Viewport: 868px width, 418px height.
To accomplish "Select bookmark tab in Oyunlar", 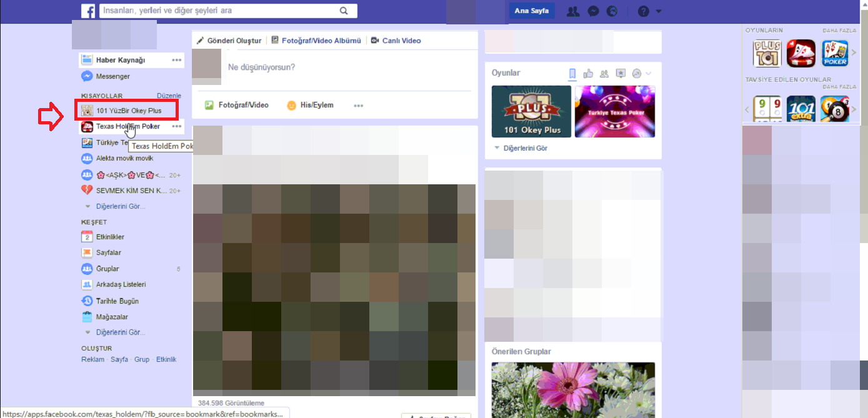I will (572, 74).
